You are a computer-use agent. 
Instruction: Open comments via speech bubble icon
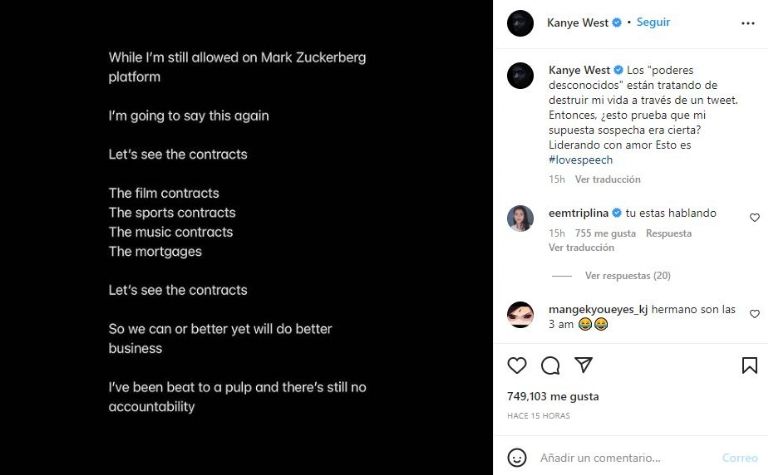[550, 365]
